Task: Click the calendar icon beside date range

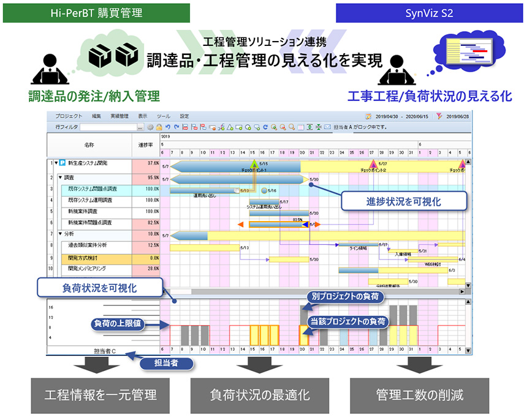Action: (x=368, y=116)
